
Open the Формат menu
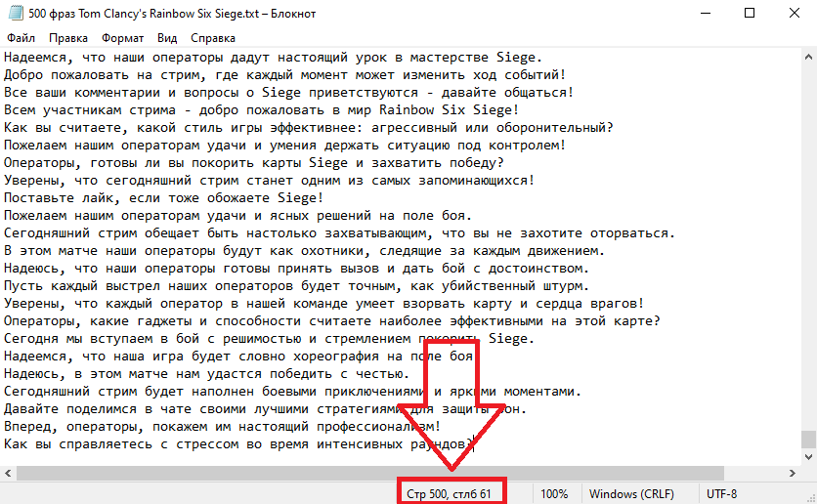click(x=122, y=38)
